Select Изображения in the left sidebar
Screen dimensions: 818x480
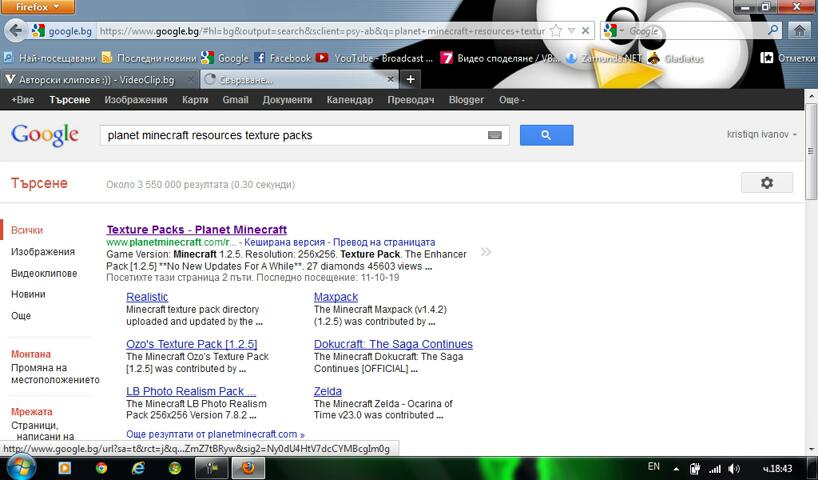[x=43, y=252]
